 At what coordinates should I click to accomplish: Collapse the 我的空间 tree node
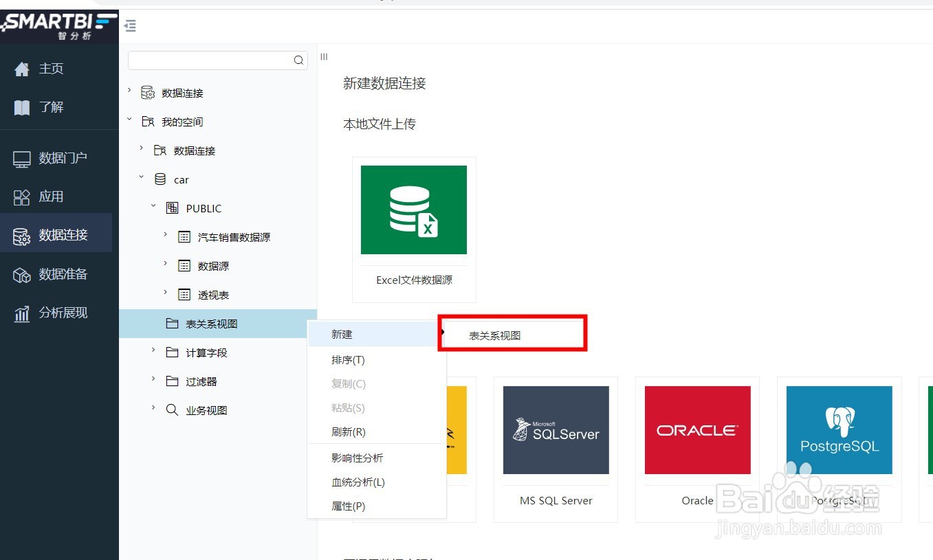[129, 120]
